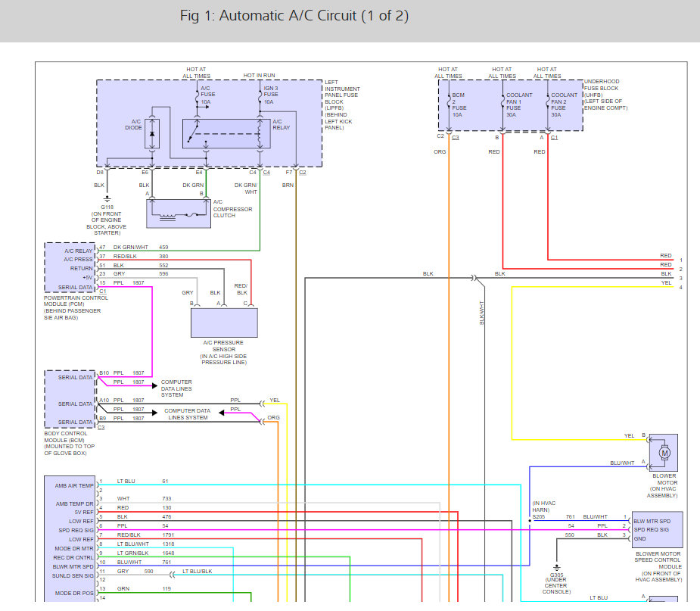This screenshot has height=611, width=700.
Task: Click the 'A/C PRESS' pin label in PCM
Action: (78, 260)
